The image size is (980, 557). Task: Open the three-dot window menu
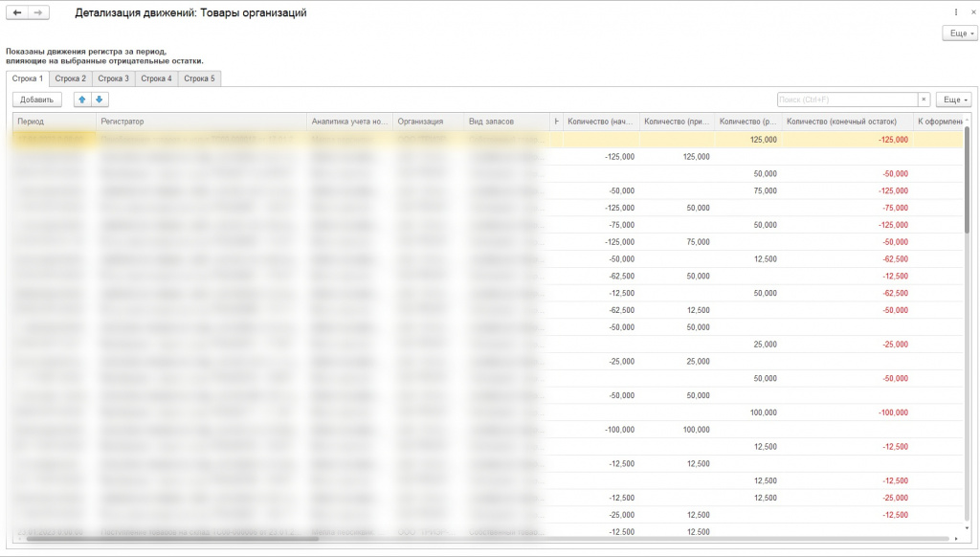956,11
